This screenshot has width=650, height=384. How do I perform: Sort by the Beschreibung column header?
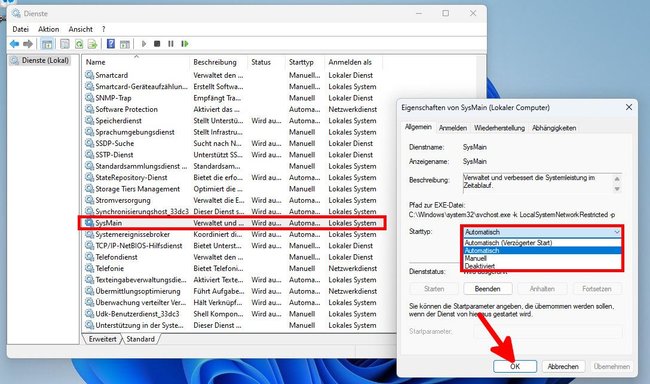tap(218, 62)
